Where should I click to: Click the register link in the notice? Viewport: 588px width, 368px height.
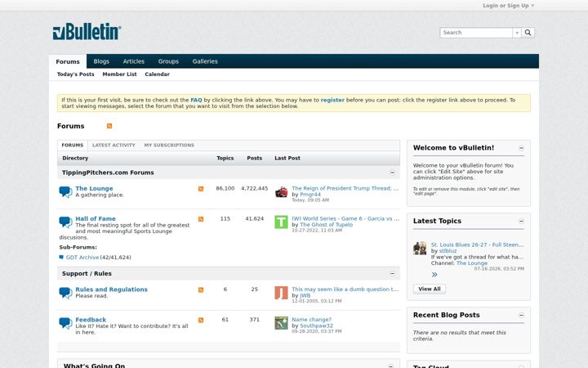(x=332, y=100)
